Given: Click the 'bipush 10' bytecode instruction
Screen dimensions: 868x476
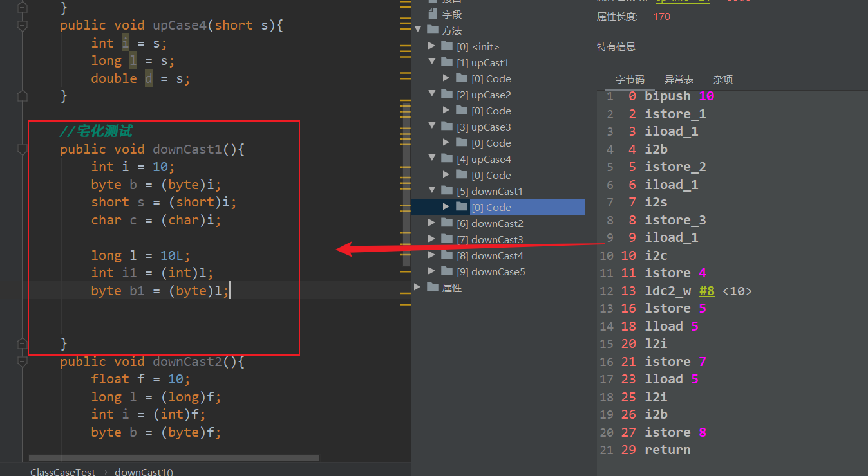Looking at the screenshot, I should tap(679, 96).
